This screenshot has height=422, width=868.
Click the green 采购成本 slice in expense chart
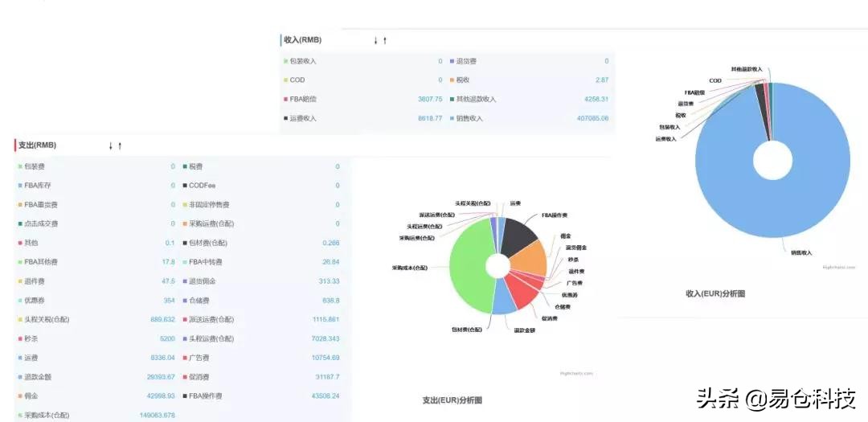469,266
